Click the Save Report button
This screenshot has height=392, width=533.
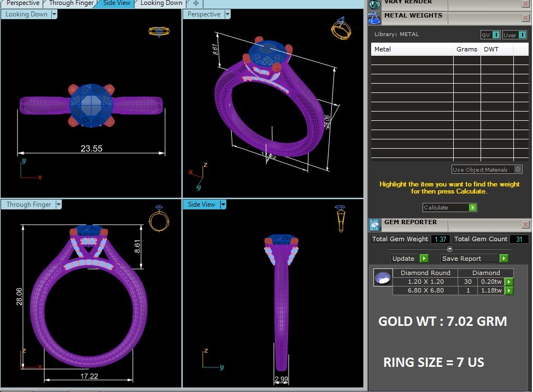(x=475, y=259)
